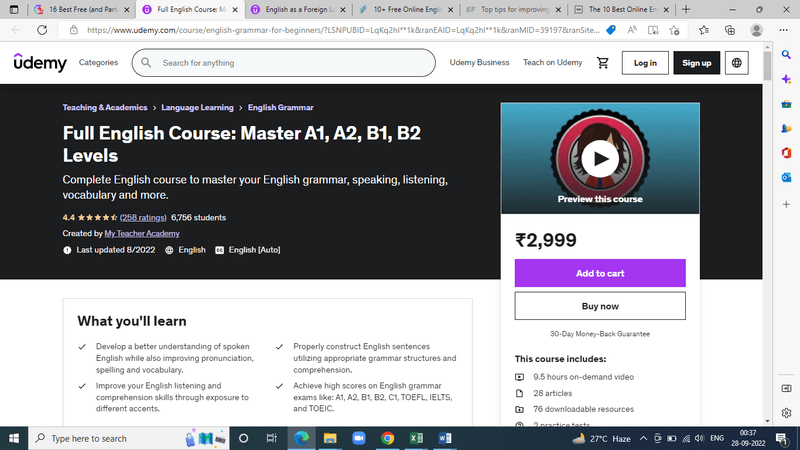The width and height of the screenshot is (800, 450).
Task: Open Games icon in Edge sidebar
Action: tap(786, 129)
